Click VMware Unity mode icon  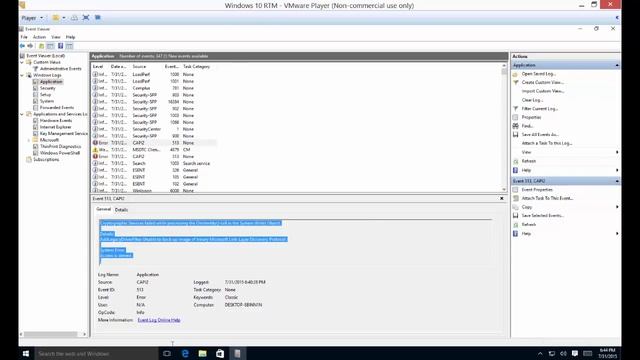pos(98,18)
